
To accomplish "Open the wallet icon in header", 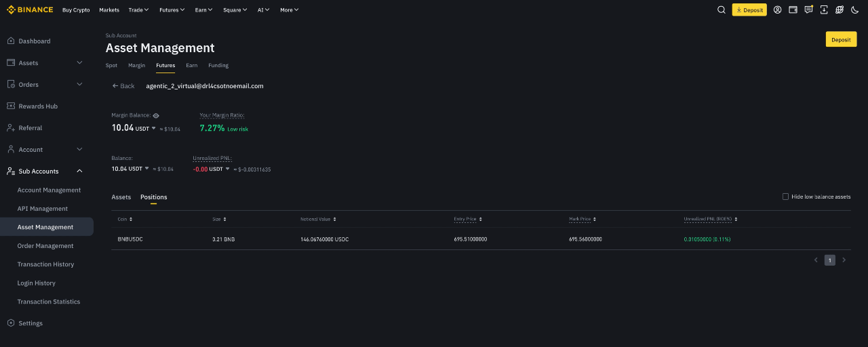I will click(793, 9).
